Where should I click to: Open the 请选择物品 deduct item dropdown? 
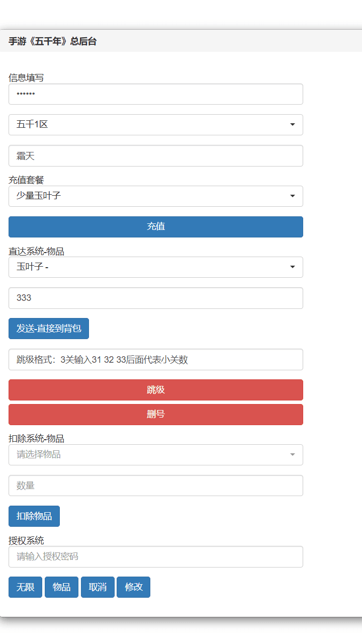tap(155, 454)
